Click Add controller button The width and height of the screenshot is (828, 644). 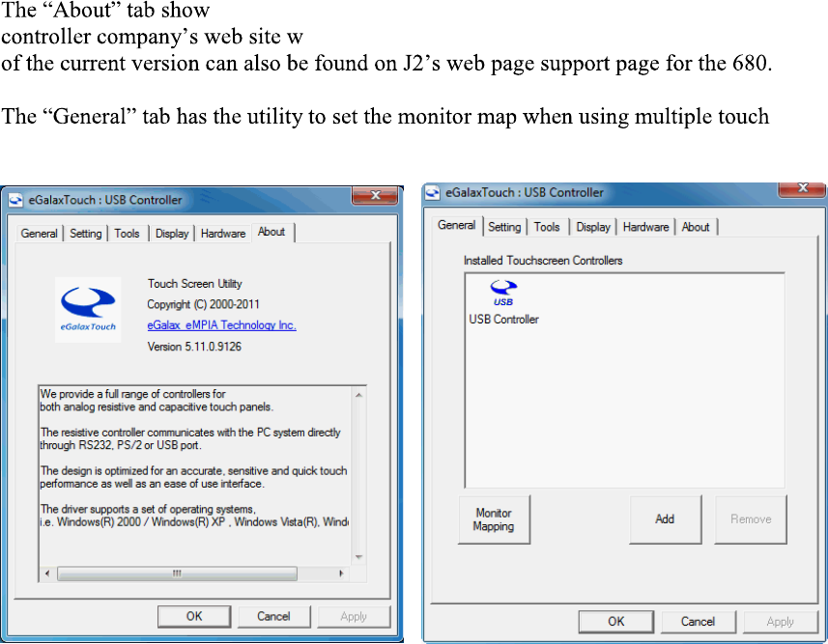665,519
